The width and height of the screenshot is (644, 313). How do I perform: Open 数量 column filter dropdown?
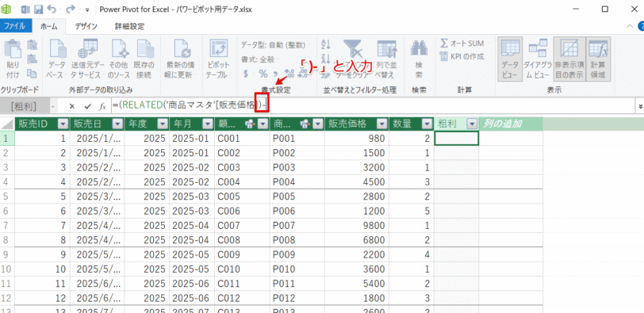click(427, 124)
